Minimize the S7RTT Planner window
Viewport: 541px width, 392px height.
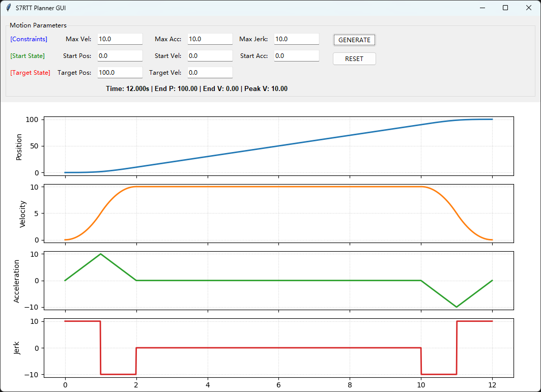coord(482,8)
